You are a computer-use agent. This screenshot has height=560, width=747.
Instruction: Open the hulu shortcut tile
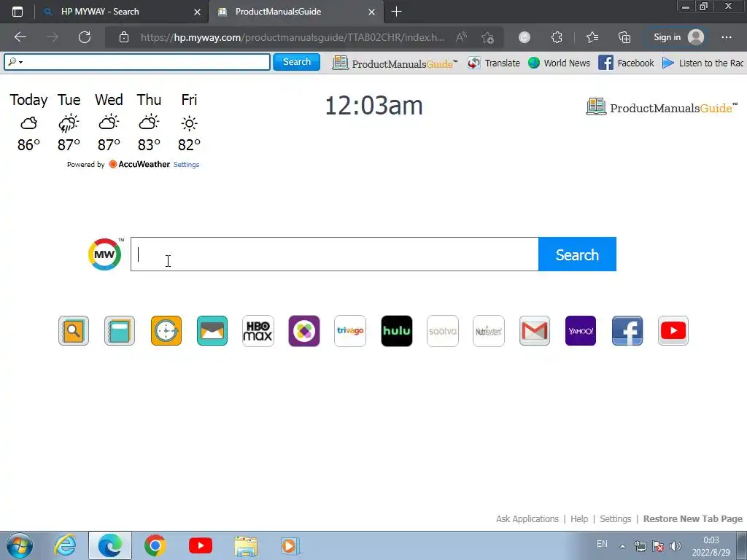(397, 330)
